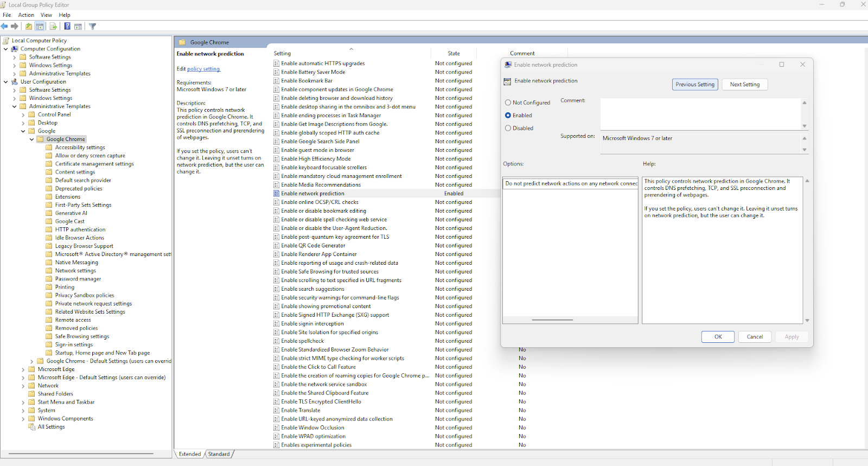The width and height of the screenshot is (868, 466).
Task: Click the policy icon beside Enable network prediction row
Action: (x=277, y=194)
